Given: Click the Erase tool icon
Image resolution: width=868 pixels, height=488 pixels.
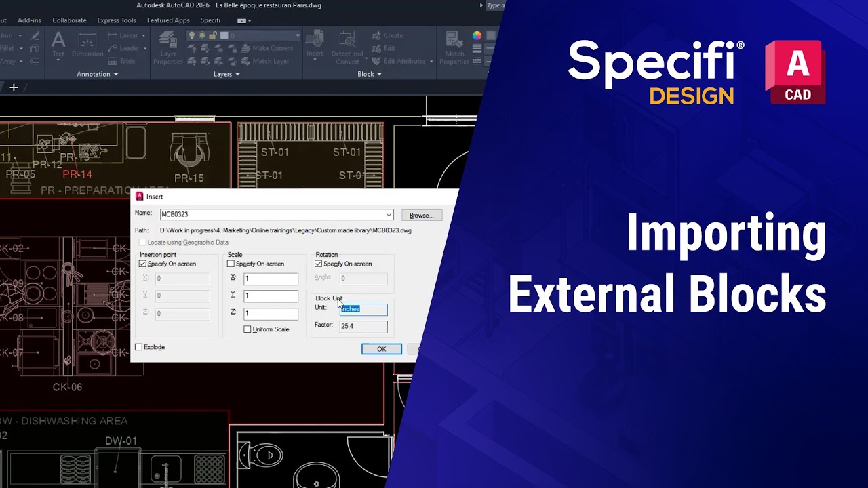Looking at the screenshot, I should pos(34,35).
